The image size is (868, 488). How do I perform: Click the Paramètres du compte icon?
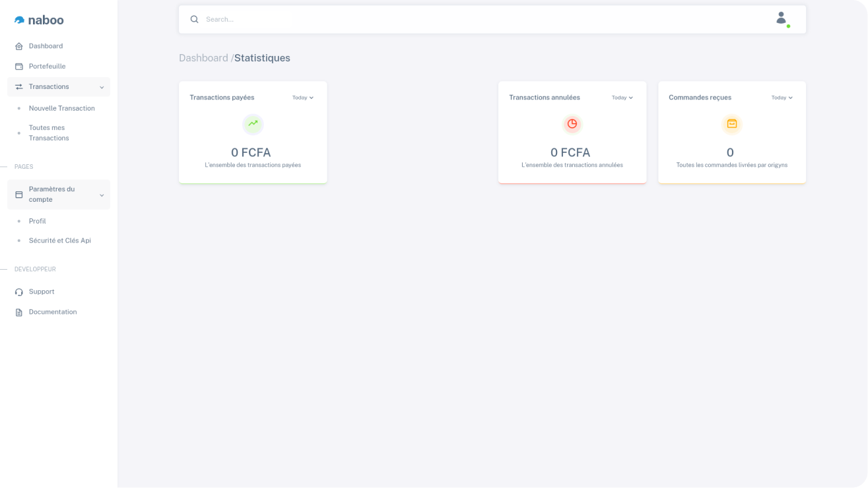(19, 195)
